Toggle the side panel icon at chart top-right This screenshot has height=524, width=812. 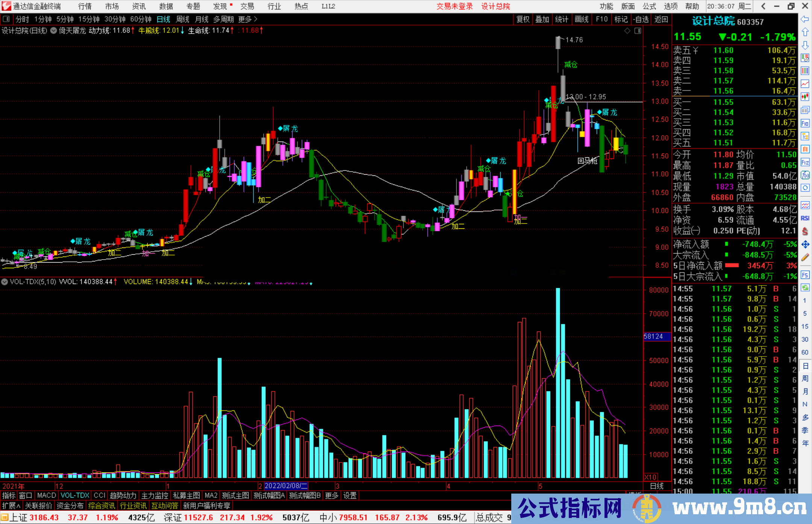(638, 31)
